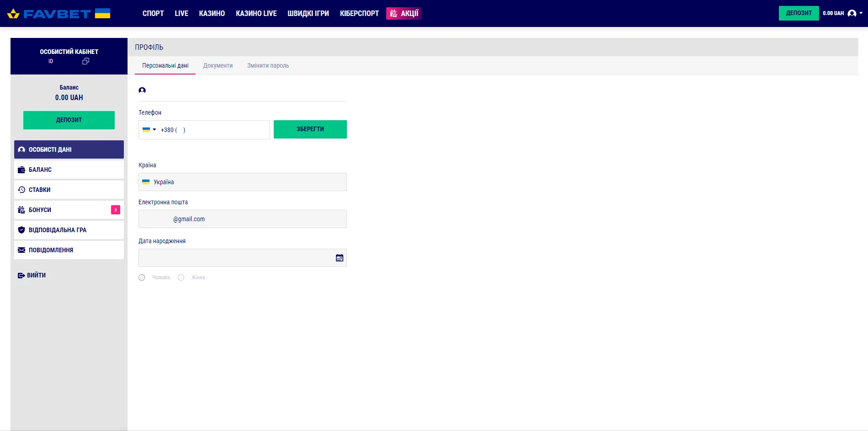
Task: Open Швидкі ігри in top navigation
Action: [x=308, y=13]
